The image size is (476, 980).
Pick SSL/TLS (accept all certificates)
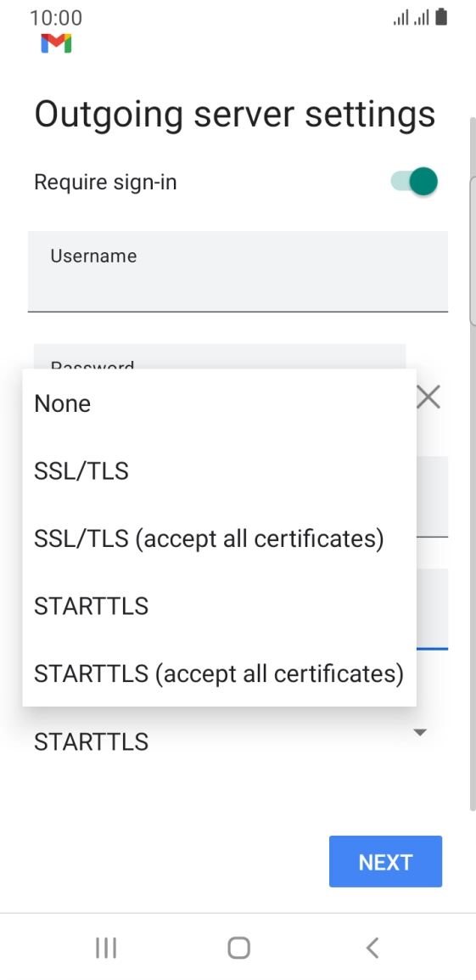coord(219,538)
